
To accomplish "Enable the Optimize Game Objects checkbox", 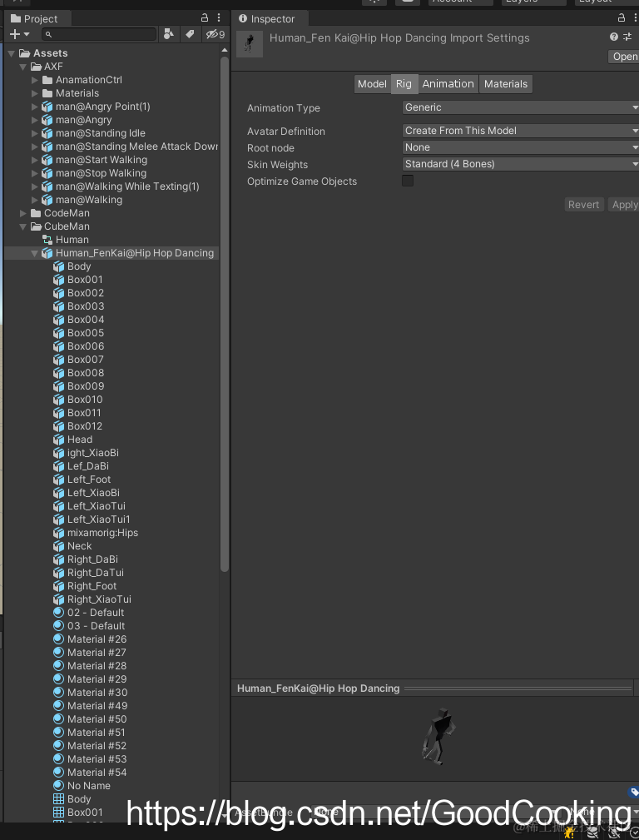I will (408, 181).
